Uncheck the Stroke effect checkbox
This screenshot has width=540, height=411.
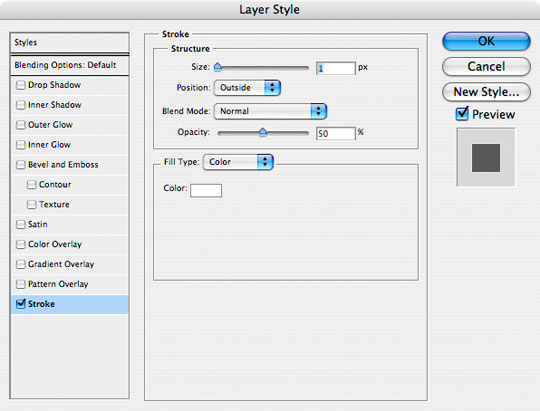click(x=21, y=304)
